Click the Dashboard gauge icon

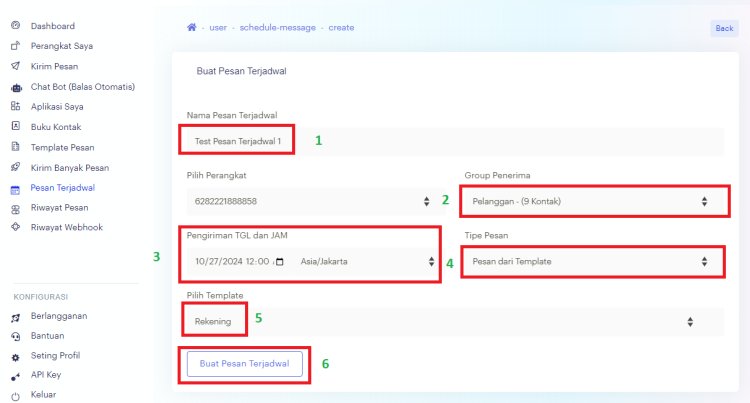click(15, 25)
